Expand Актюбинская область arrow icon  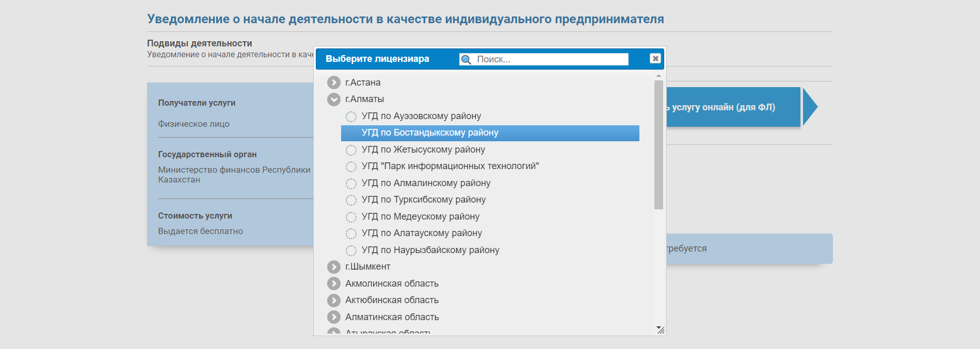334,300
